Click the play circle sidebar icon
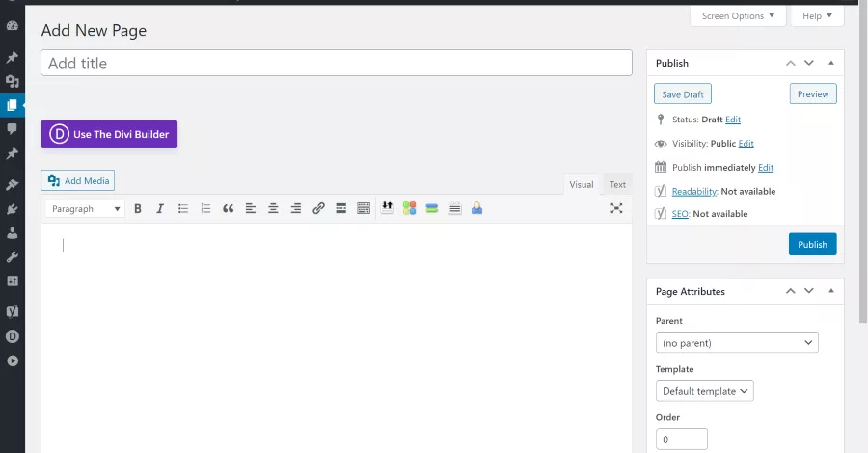 [13, 360]
